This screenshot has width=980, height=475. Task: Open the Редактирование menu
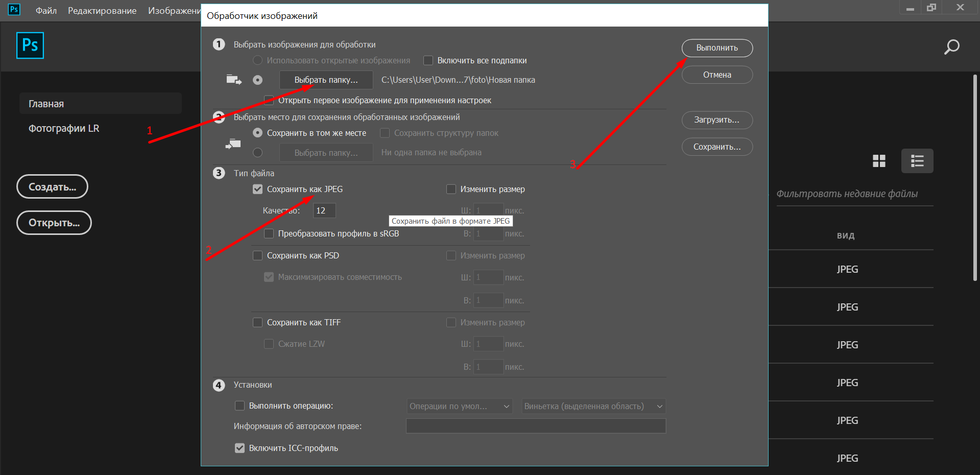102,11
